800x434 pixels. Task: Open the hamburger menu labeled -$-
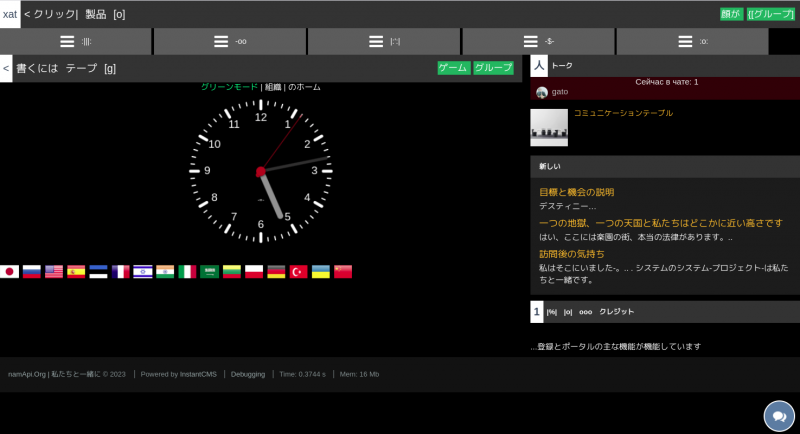click(x=538, y=41)
